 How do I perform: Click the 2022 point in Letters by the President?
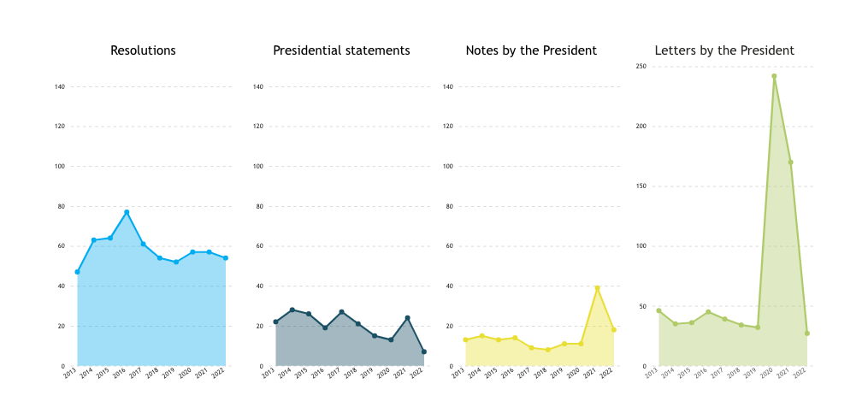807,333
